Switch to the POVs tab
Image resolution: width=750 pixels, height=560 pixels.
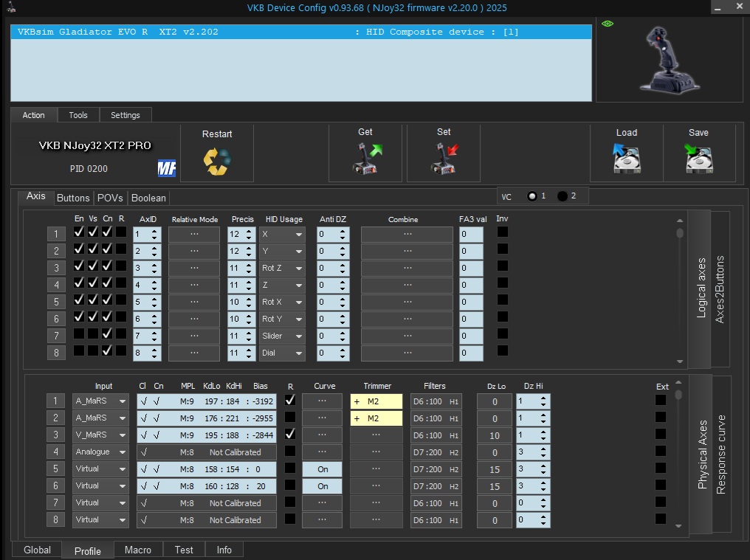pos(110,198)
